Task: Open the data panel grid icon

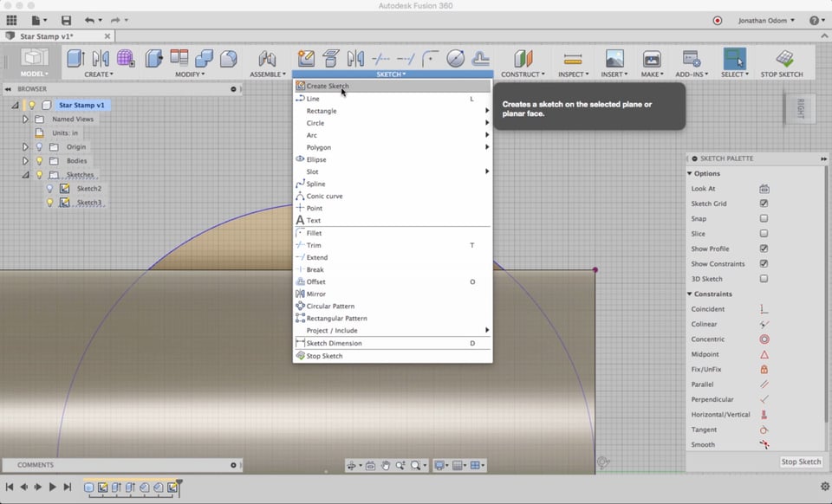Action: click(11, 20)
